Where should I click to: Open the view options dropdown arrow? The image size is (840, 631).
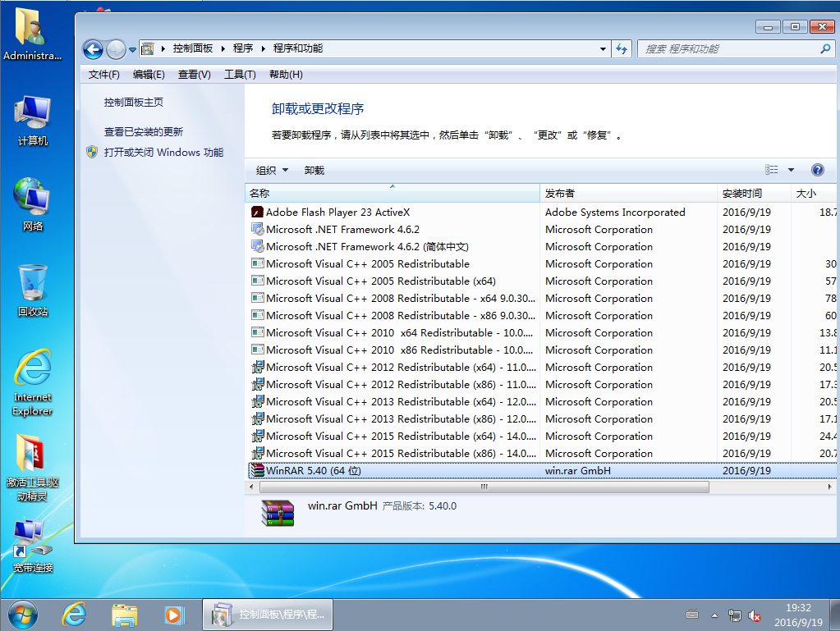(x=791, y=170)
